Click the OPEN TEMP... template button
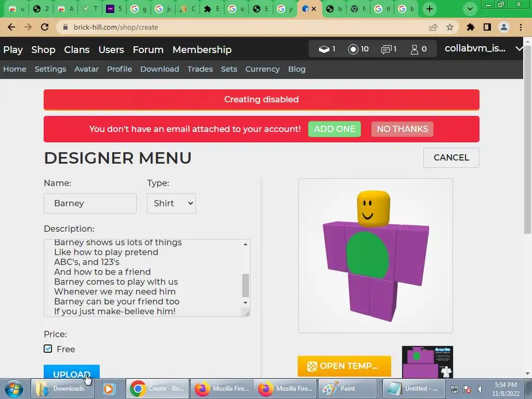The width and height of the screenshot is (532, 399). pyautogui.click(x=344, y=366)
